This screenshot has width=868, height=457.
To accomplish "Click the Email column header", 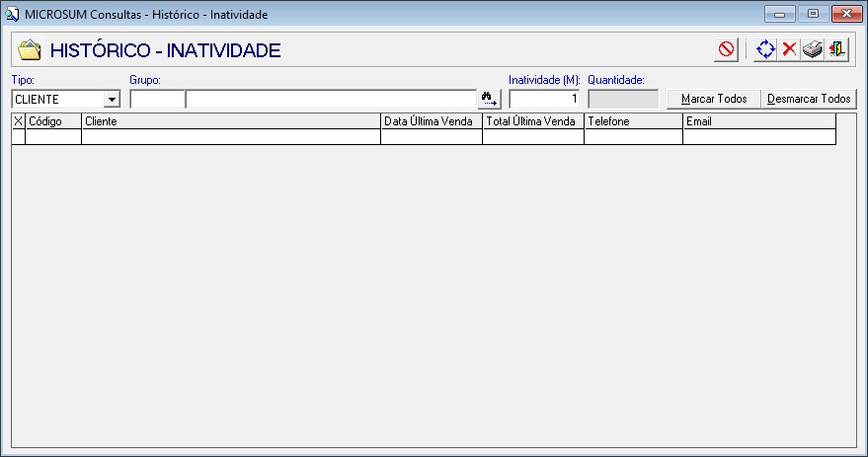I will 759,121.
